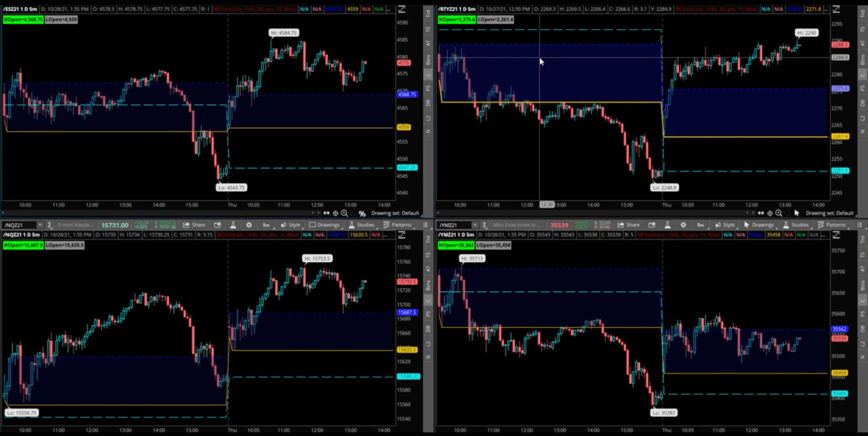Viewport: 868px width, 436px height.
Task: Toggle the PS side tab on /NQZ21 chart
Action: point(428,314)
